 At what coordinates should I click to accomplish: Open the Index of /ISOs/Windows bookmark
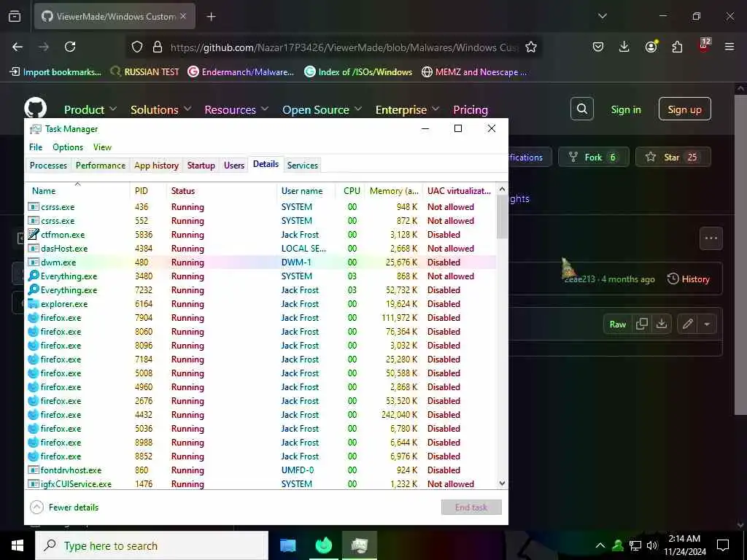[358, 72]
